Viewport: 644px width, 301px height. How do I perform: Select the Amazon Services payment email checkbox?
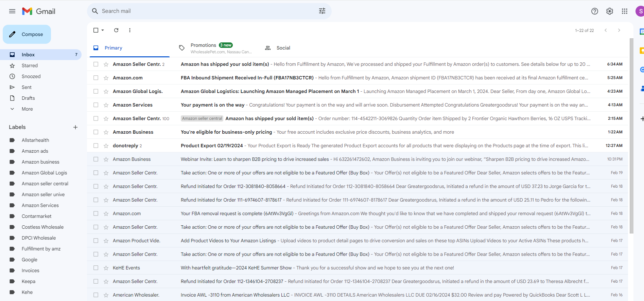click(96, 105)
